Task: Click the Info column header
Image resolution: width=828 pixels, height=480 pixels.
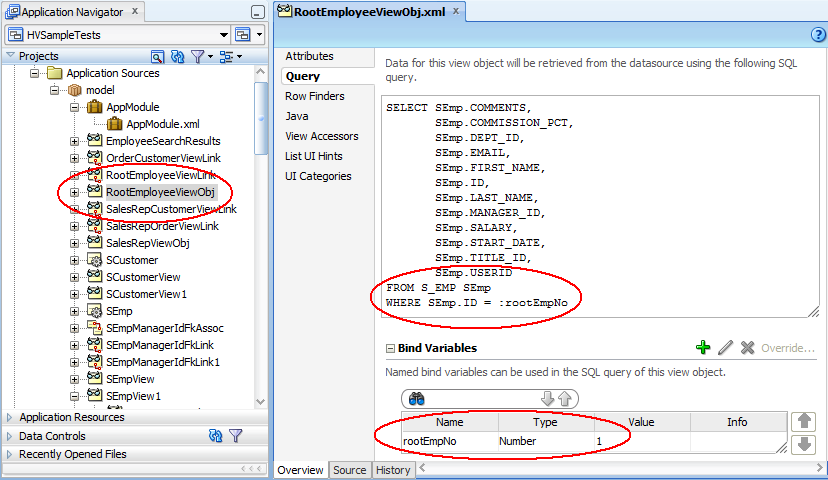Action: pyautogui.click(x=738, y=422)
